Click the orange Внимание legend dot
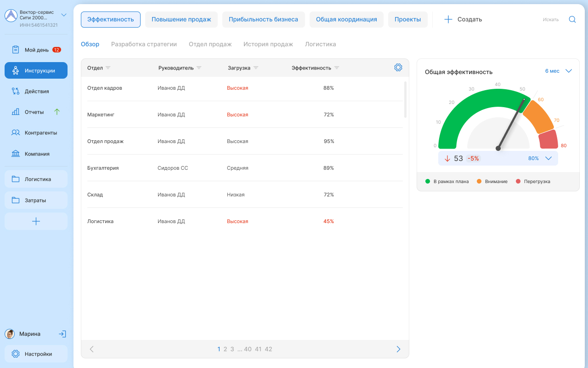This screenshot has height=368, width=588. click(x=479, y=181)
